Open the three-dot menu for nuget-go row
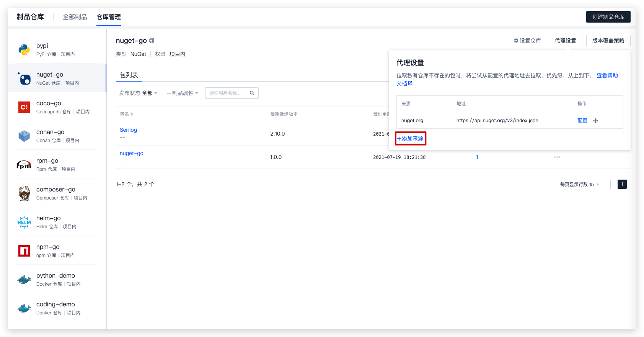This screenshot has height=337, width=644. (x=557, y=157)
